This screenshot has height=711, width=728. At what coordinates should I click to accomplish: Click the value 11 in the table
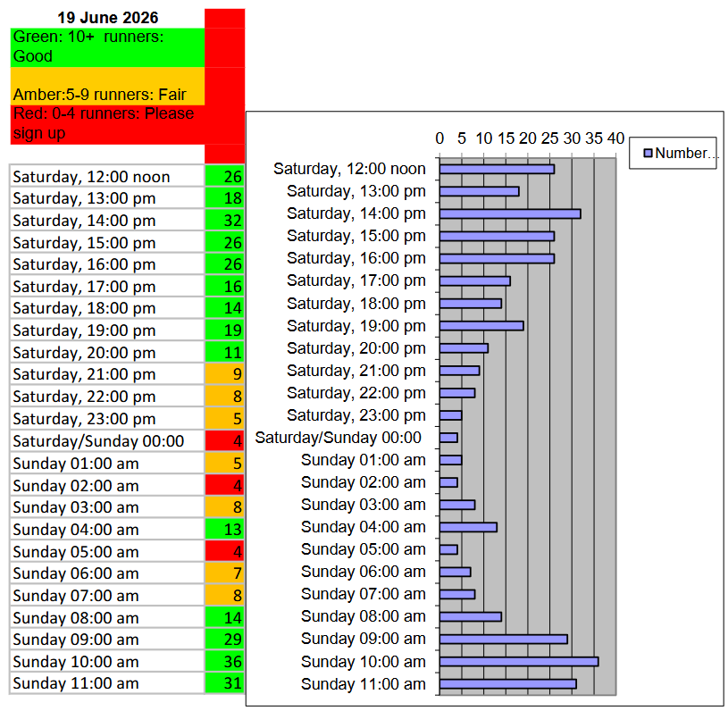coord(225,353)
